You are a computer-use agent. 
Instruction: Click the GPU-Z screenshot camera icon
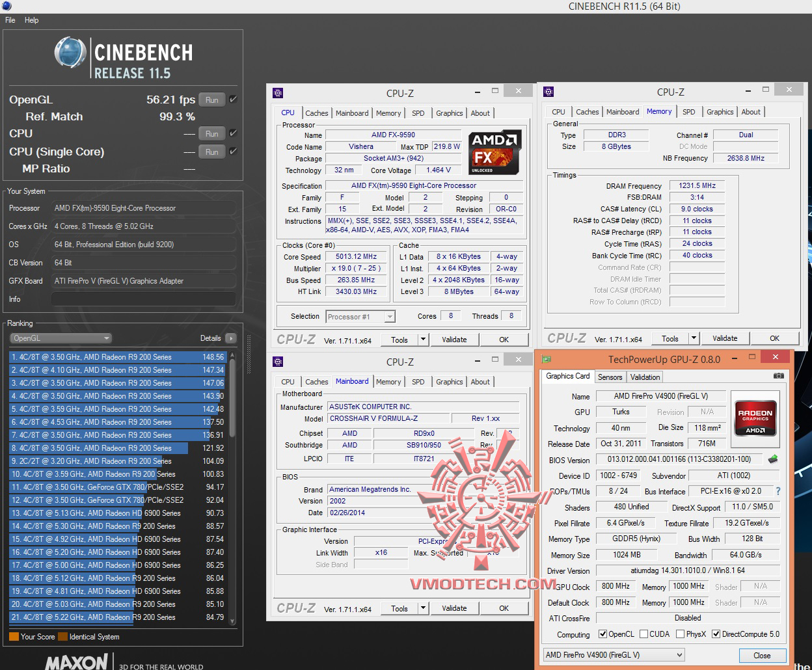pos(778,376)
